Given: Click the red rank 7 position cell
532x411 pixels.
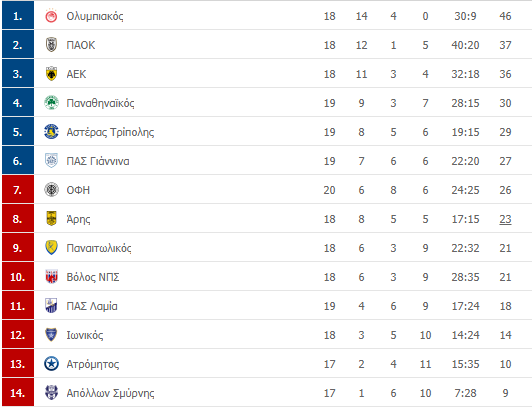Looking at the screenshot, I should click(18, 189).
